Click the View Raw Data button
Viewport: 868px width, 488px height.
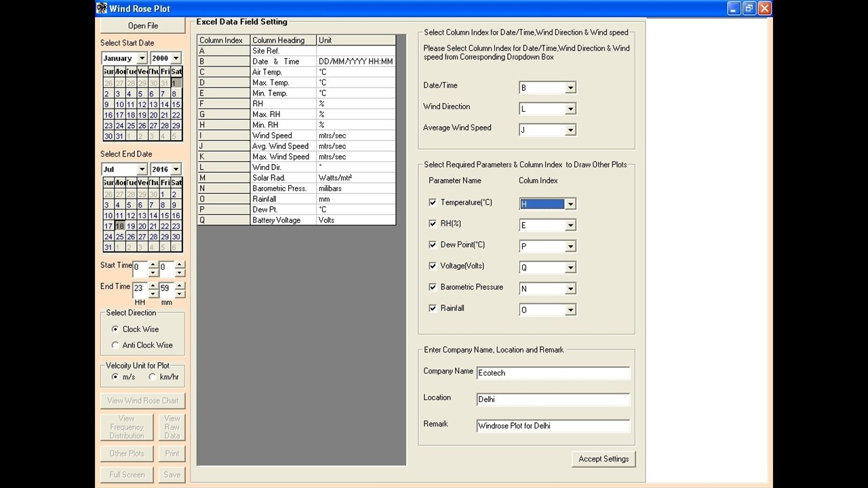pos(172,427)
